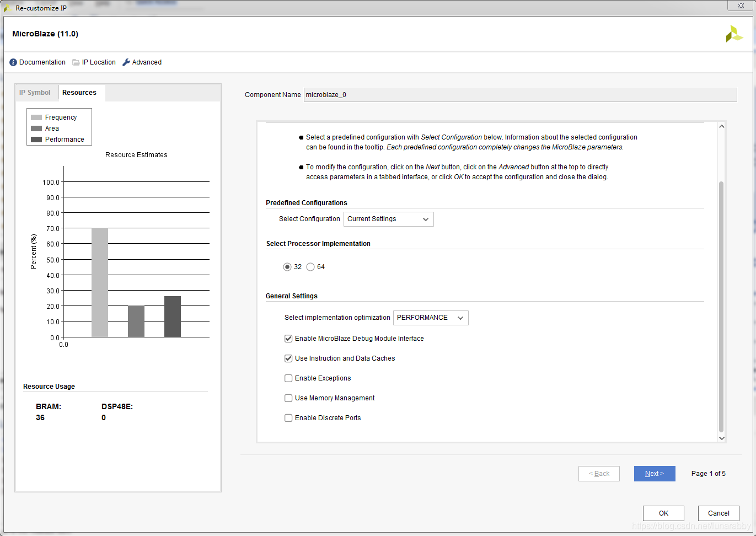Click the Frequency legend swatch
The image size is (756, 536).
(36, 117)
